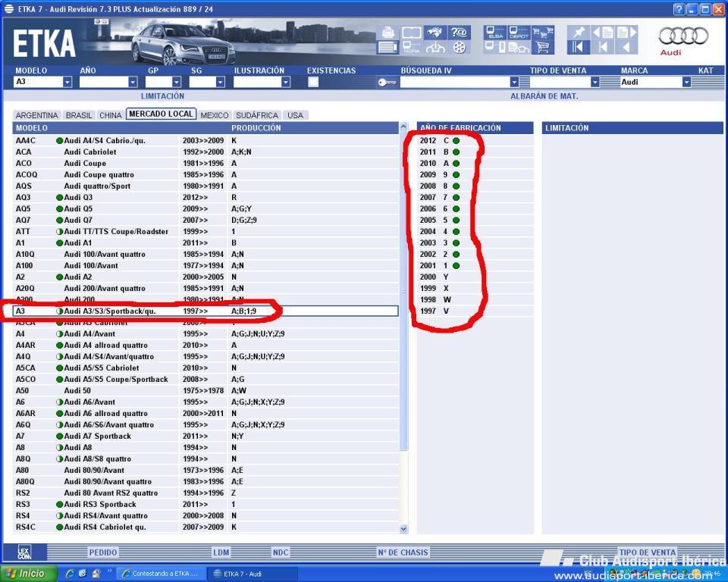This screenshot has width=728, height=582.
Task: Switch to the SUDÁFRICA tab
Action: 257,115
